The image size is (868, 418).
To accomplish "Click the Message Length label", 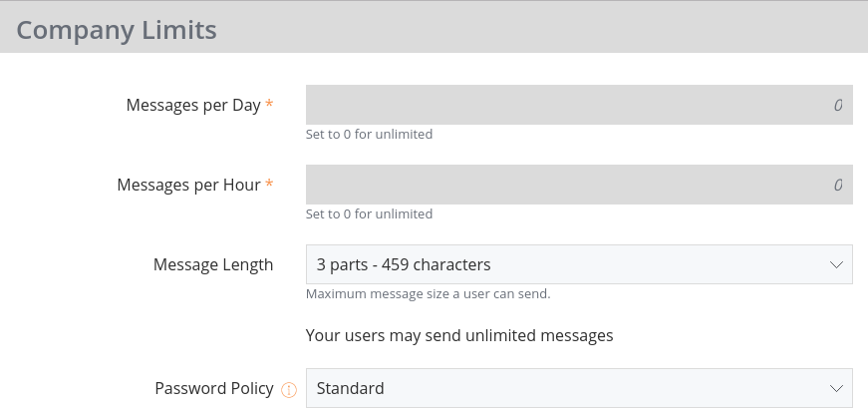I will click(213, 265).
